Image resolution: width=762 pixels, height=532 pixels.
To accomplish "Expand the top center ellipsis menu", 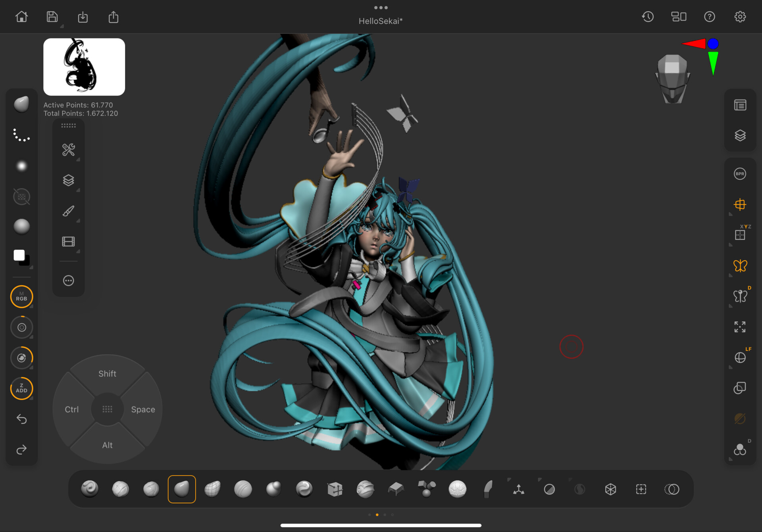I will [381, 8].
